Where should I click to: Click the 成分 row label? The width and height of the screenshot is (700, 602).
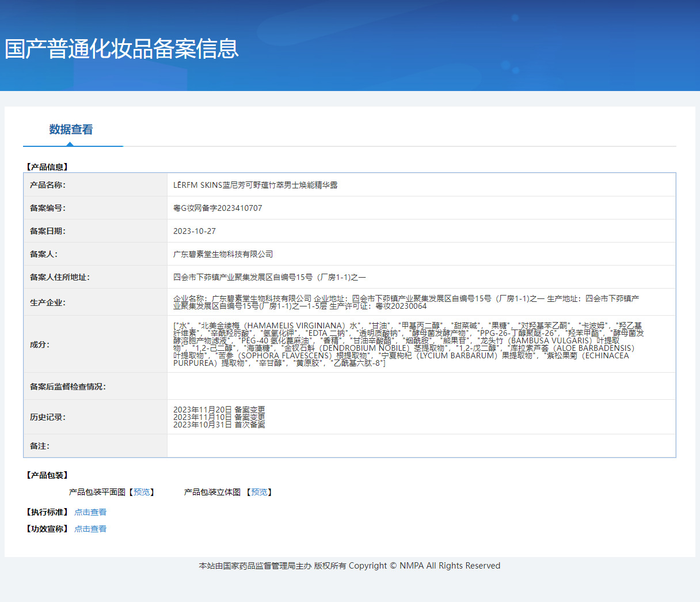pyautogui.click(x=40, y=344)
